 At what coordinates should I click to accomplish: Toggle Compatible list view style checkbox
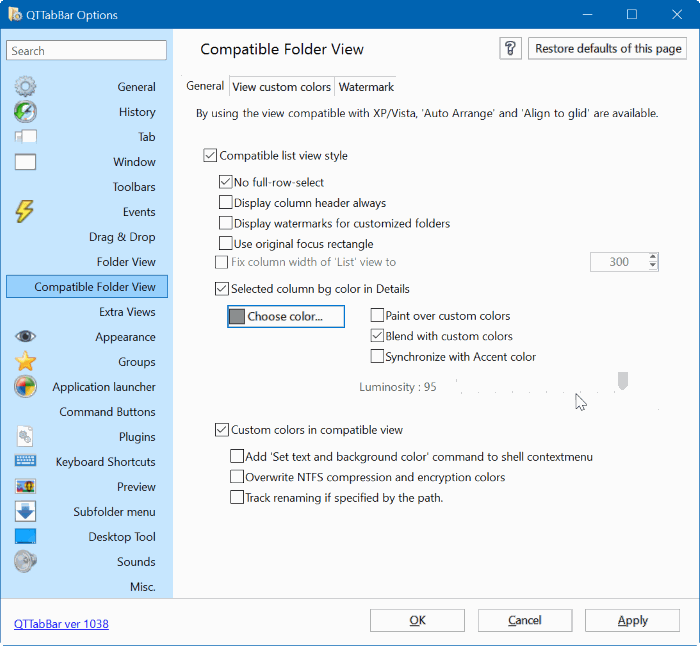210,155
